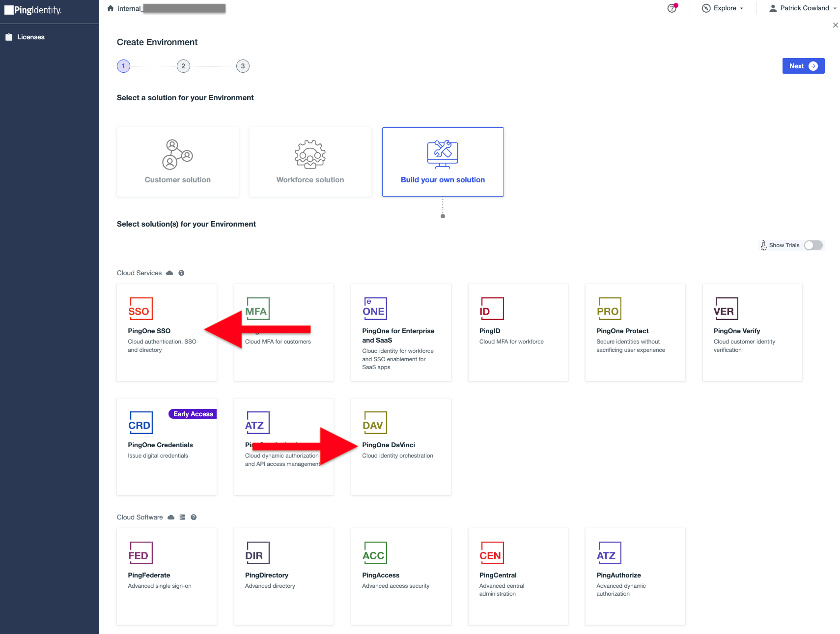Click the Cloud Services cloud icon

pyautogui.click(x=169, y=273)
